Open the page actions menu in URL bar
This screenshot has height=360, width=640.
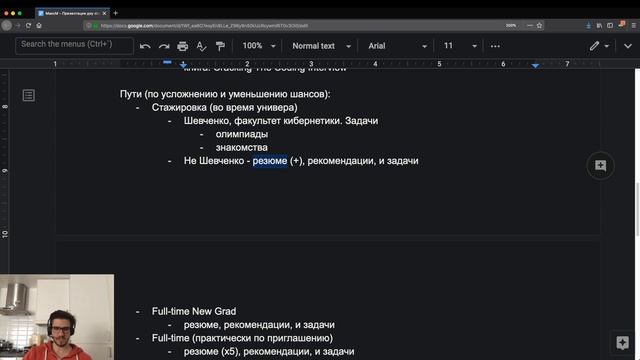[529, 25]
